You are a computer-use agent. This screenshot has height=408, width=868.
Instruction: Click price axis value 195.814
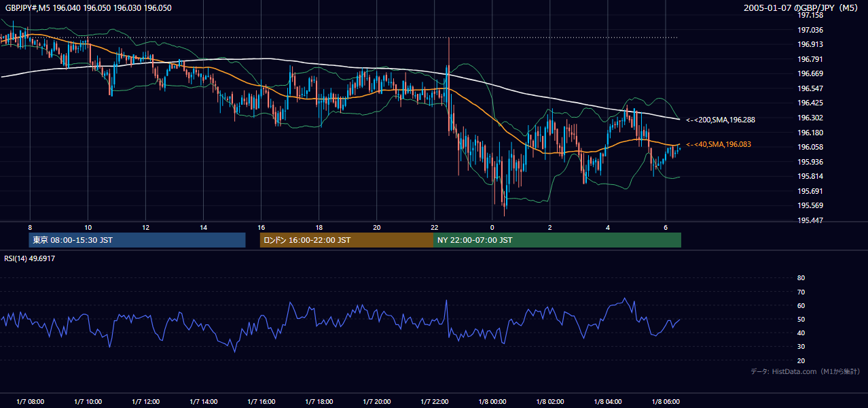[810, 176]
